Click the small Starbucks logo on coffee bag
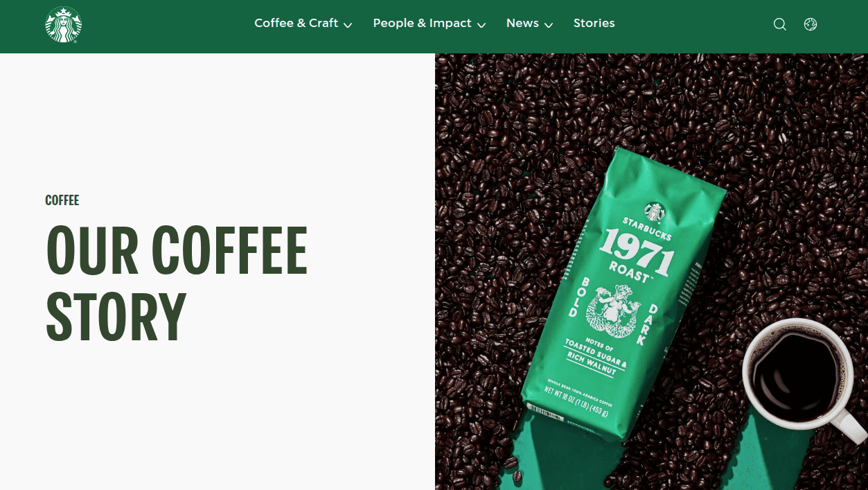Image resolution: width=868 pixels, height=490 pixels. pyautogui.click(x=655, y=211)
